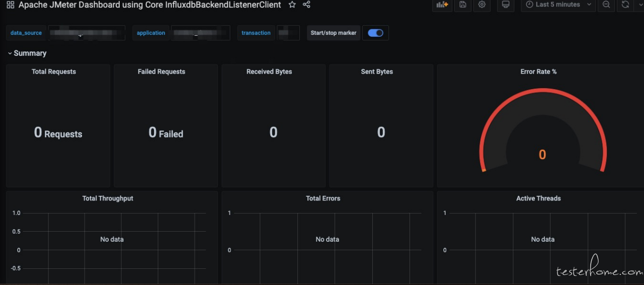Click the Sent Bytes value 0
The image size is (644, 285).
(x=381, y=132)
